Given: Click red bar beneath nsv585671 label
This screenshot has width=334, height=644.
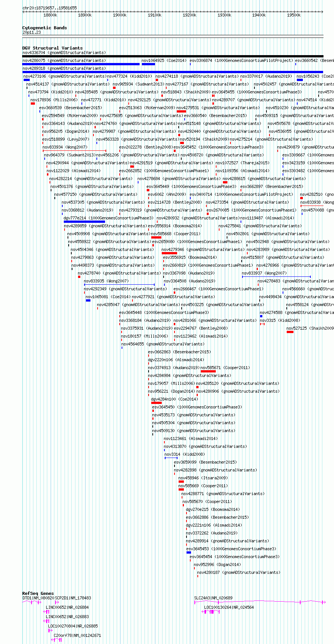Looking at the screenshot, I should point(208,371).
